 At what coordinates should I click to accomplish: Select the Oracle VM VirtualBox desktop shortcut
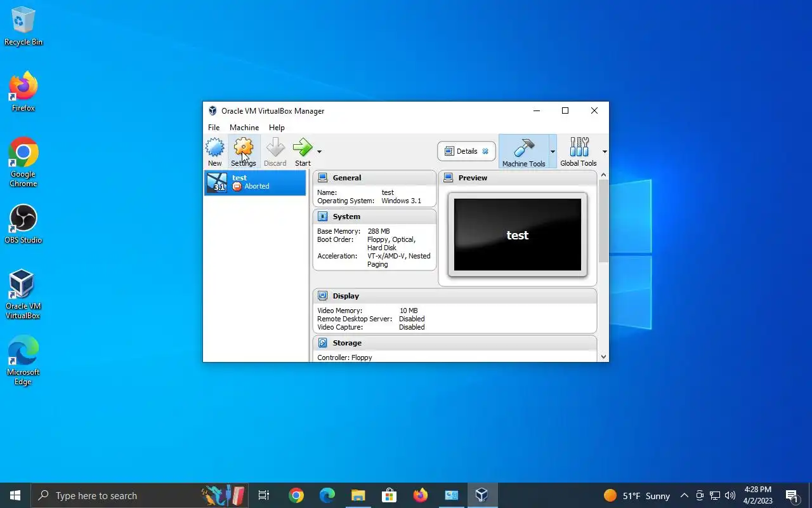(x=23, y=295)
